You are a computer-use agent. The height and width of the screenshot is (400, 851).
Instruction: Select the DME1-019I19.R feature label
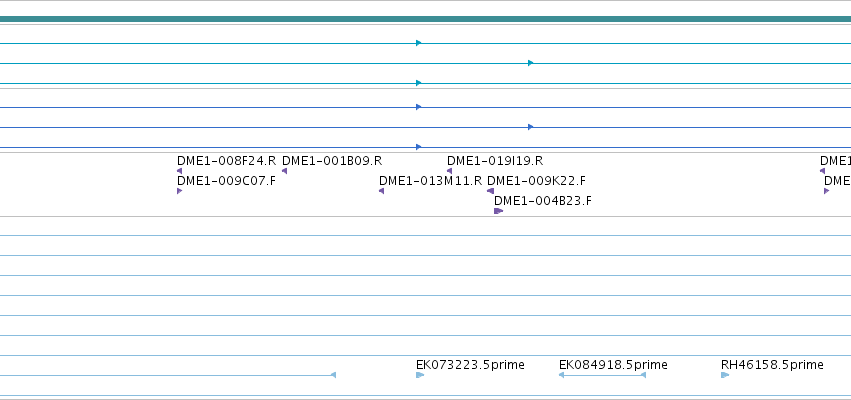pyautogui.click(x=495, y=161)
